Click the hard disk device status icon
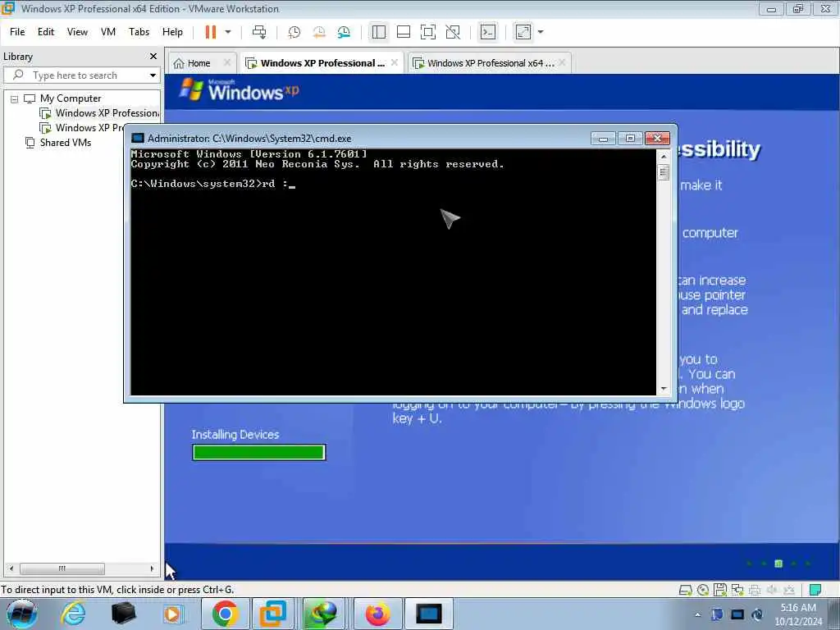 point(685,591)
